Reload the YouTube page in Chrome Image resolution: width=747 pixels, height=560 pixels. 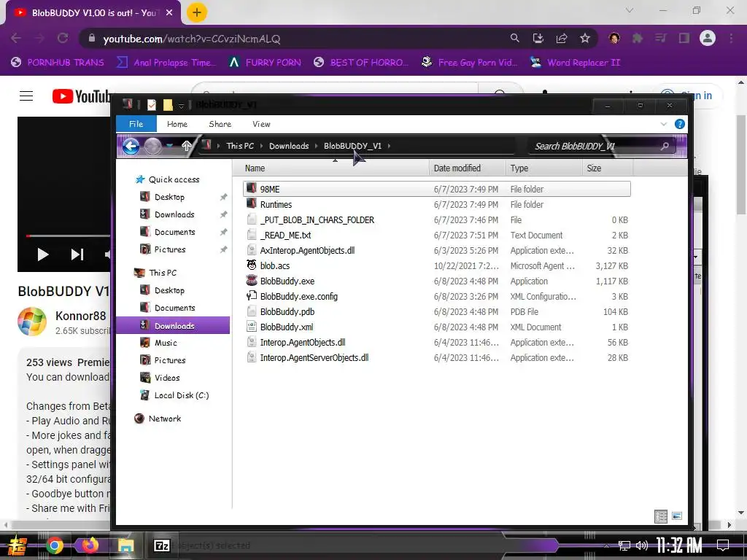pos(63,38)
